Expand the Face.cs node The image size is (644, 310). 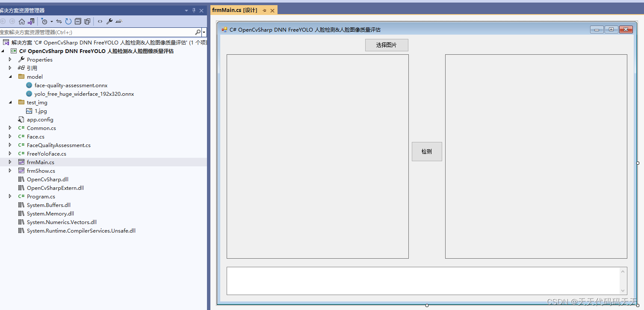(10, 136)
